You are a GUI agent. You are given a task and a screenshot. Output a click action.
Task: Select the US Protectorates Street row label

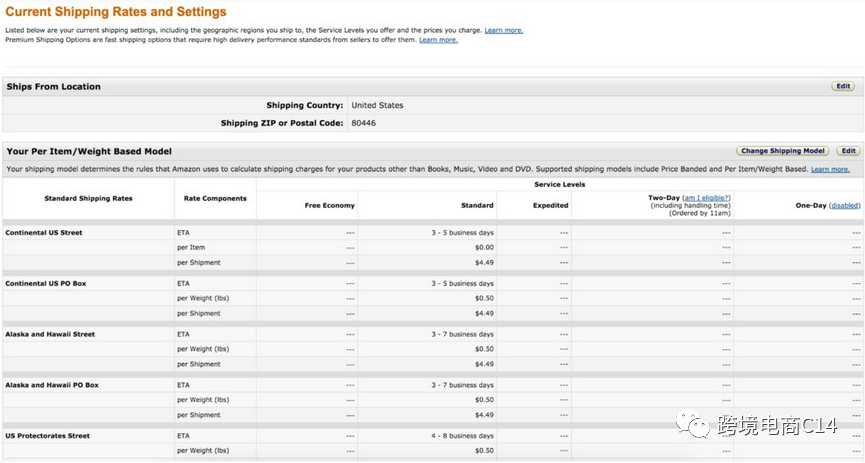coord(48,436)
